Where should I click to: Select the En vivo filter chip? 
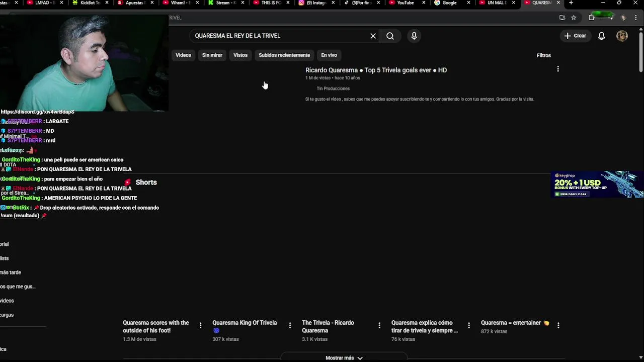329,55
